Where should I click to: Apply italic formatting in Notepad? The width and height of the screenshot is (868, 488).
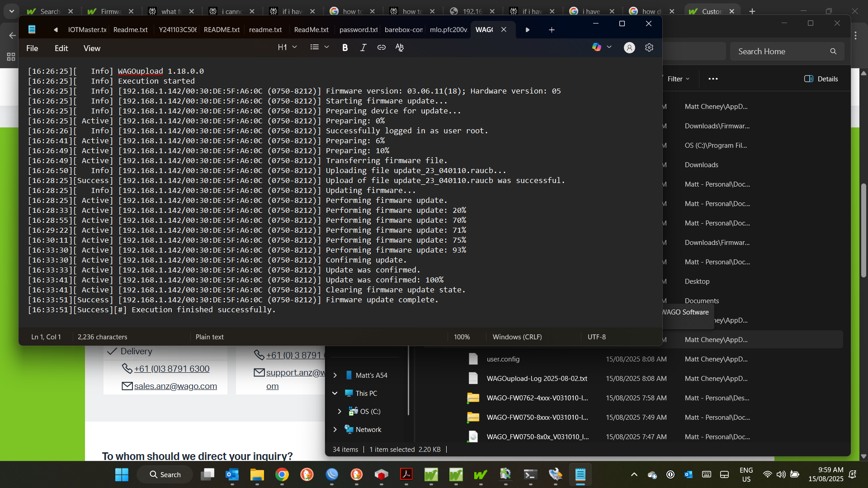pos(363,47)
